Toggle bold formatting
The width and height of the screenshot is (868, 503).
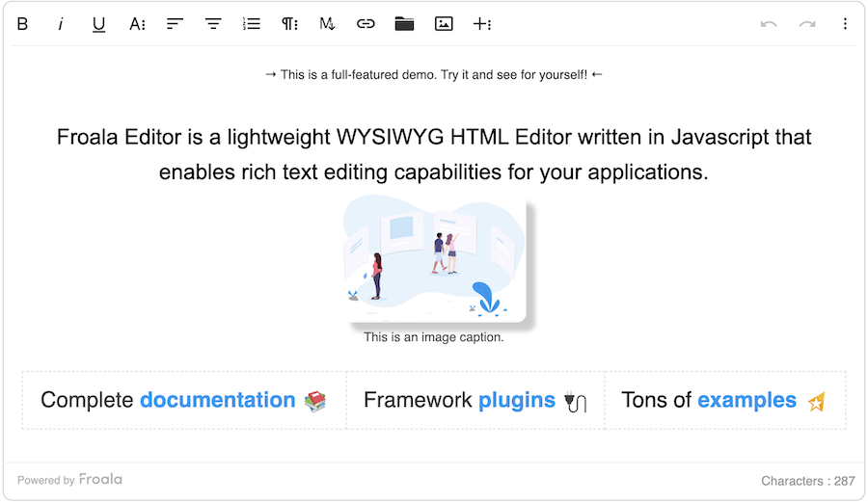pos(22,24)
